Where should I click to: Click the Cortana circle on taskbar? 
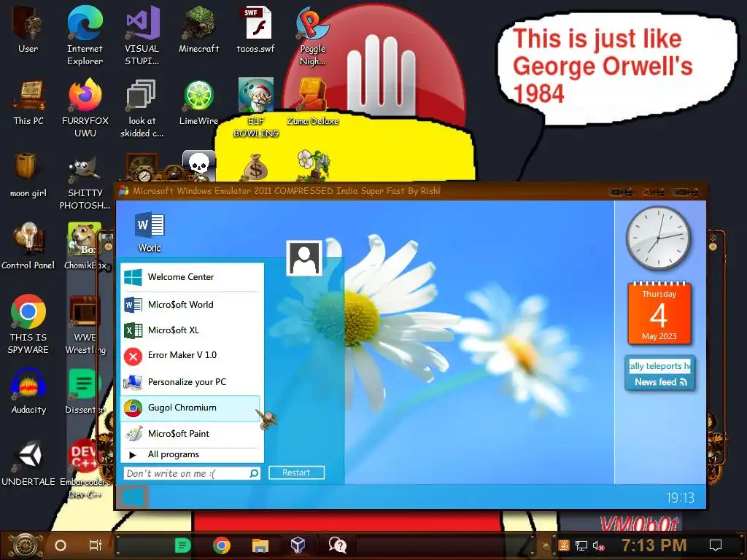point(61,545)
